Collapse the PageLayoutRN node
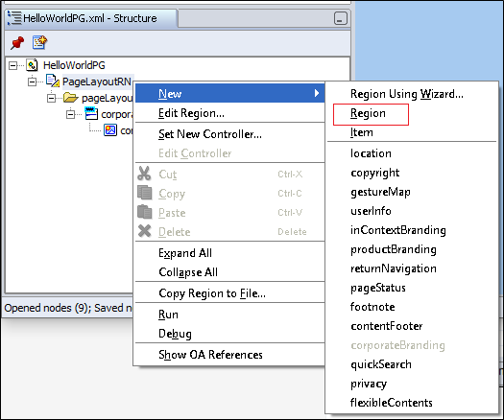This screenshot has height=420, width=504. point(32,82)
